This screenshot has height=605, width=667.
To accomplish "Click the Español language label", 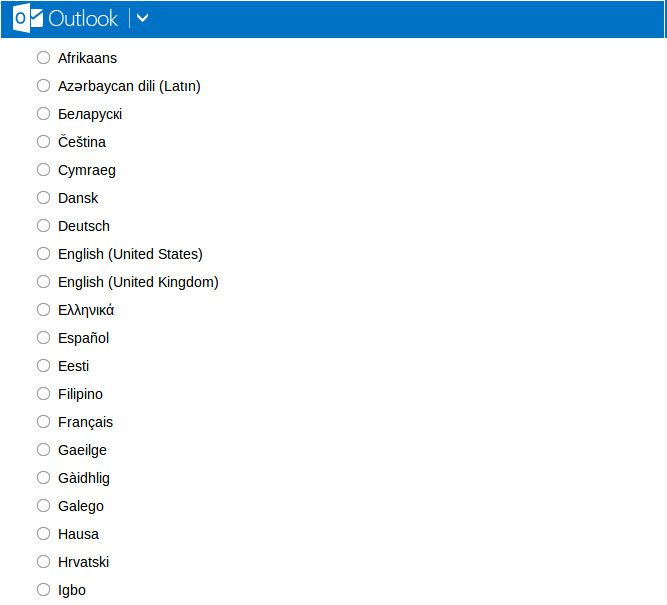I will coord(83,339).
